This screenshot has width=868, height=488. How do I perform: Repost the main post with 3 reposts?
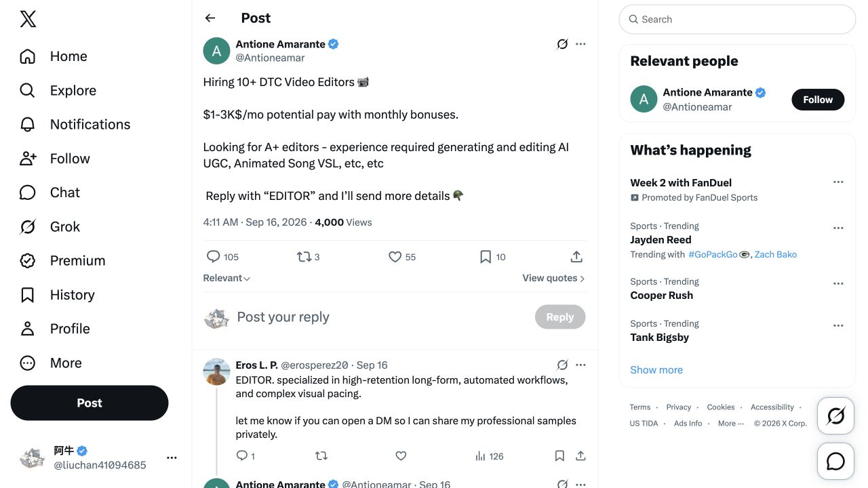point(309,257)
